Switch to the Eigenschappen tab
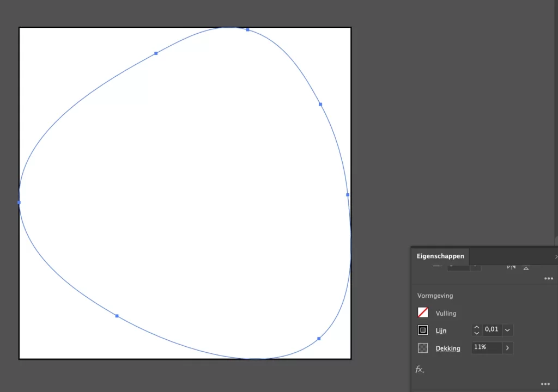Viewport: 558px width, 392px height. [440, 256]
